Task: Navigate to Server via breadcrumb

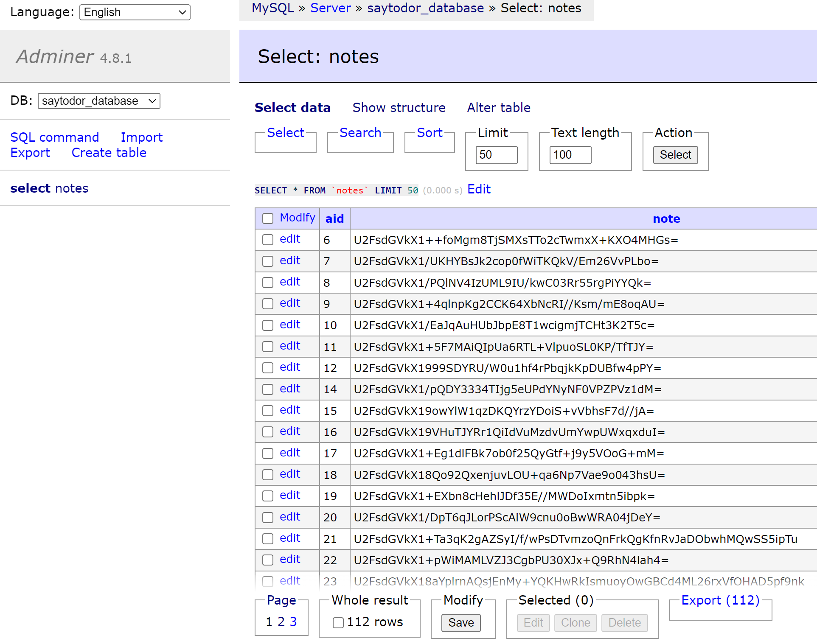Action: click(331, 8)
